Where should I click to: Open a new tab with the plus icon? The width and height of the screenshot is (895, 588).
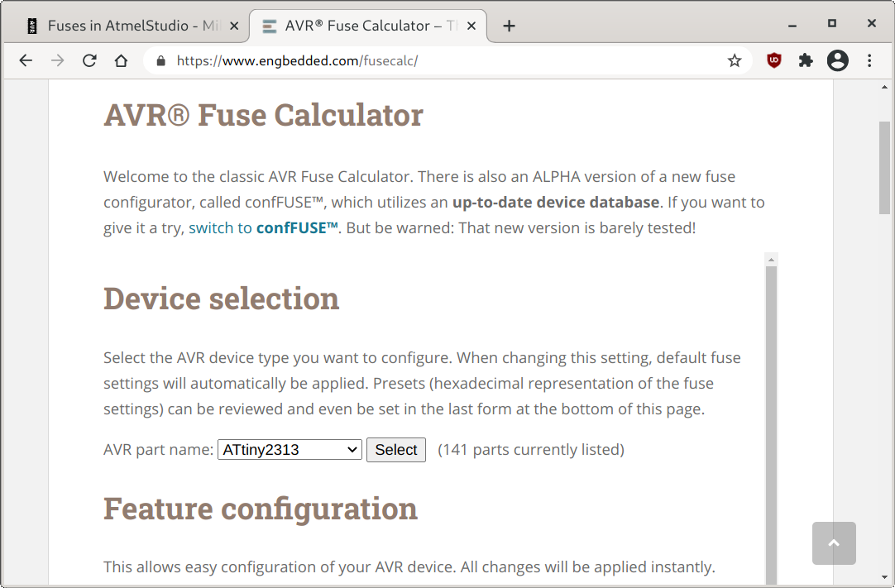click(510, 26)
